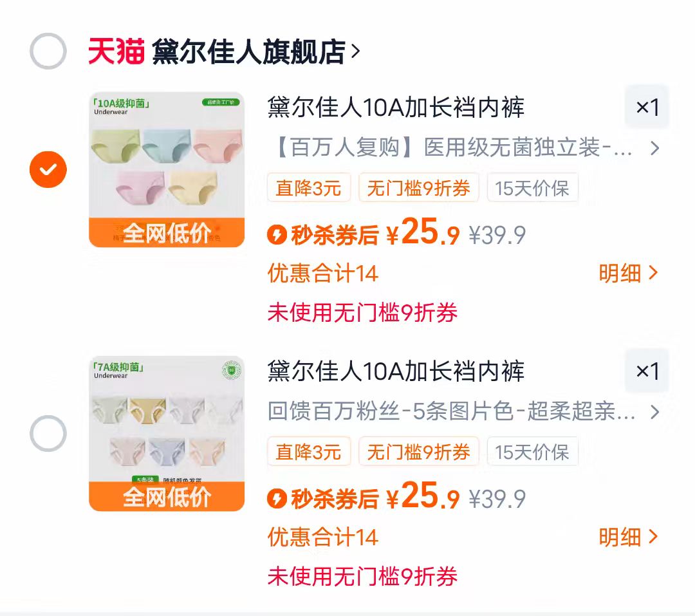Uncheck the selected first product checkbox
The image size is (695, 616).
pos(47,169)
